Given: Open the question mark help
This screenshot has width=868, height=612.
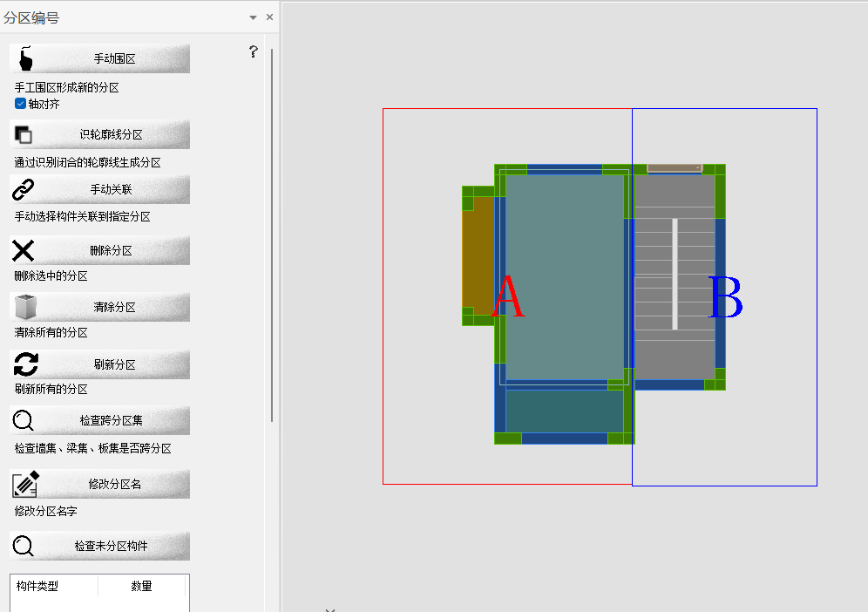Looking at the screenshot, I should 254,51.
